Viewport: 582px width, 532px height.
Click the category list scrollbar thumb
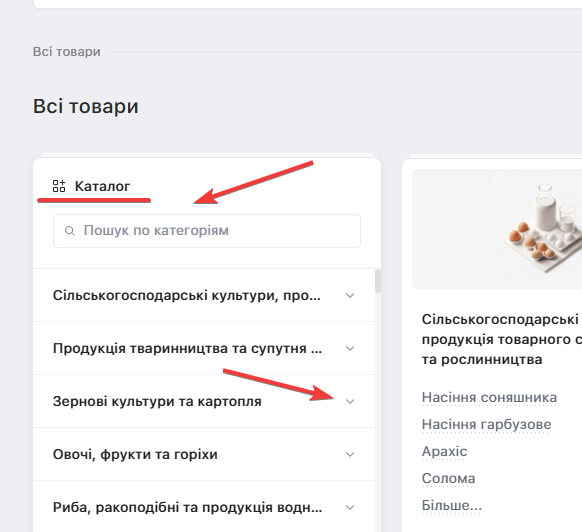pyautogui.click(x=378, y=281)
